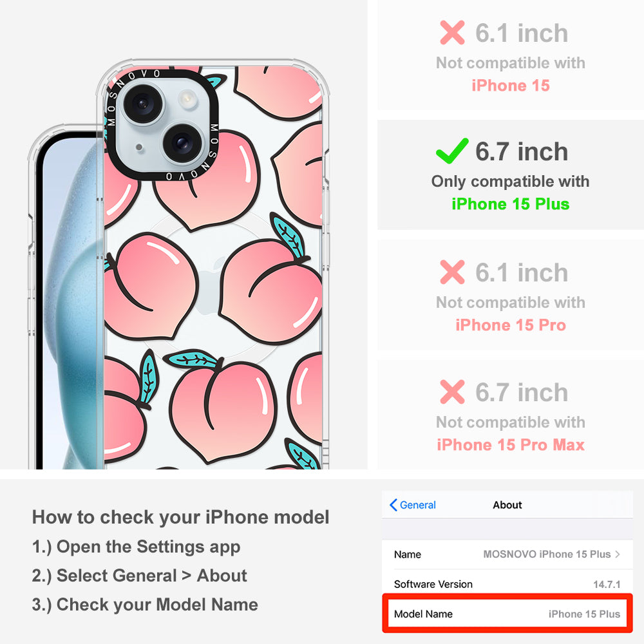Select the highlighted Model Name row
Screen dimensions: 644x644
click(507, 614)
